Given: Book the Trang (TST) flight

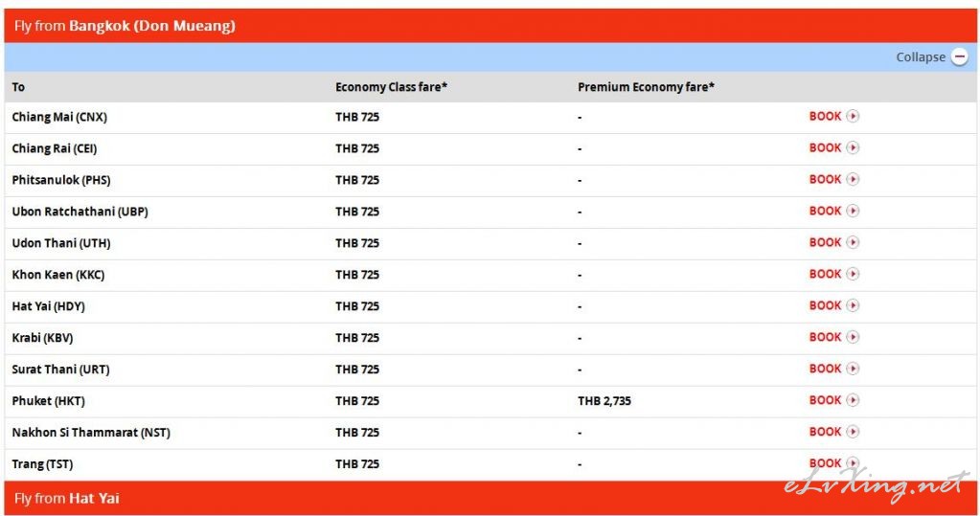Looking at the screenshot, I should [833, 463].
